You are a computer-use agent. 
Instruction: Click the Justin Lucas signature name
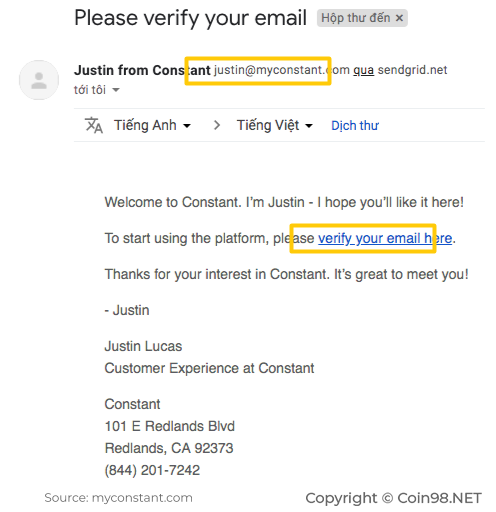point(143,346)
